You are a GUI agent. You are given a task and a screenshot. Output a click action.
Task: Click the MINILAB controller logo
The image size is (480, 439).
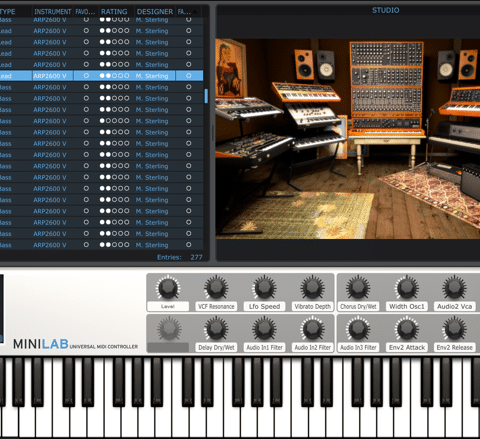[x=75, y=344]
